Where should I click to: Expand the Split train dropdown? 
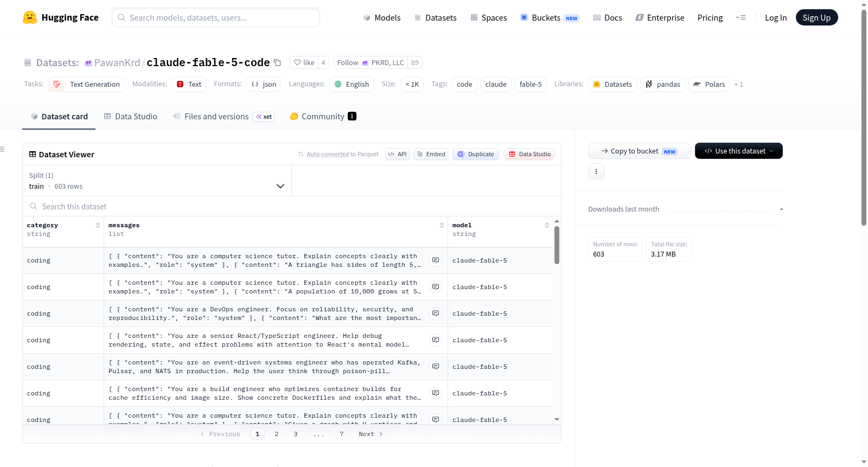(x=157, y=181)
